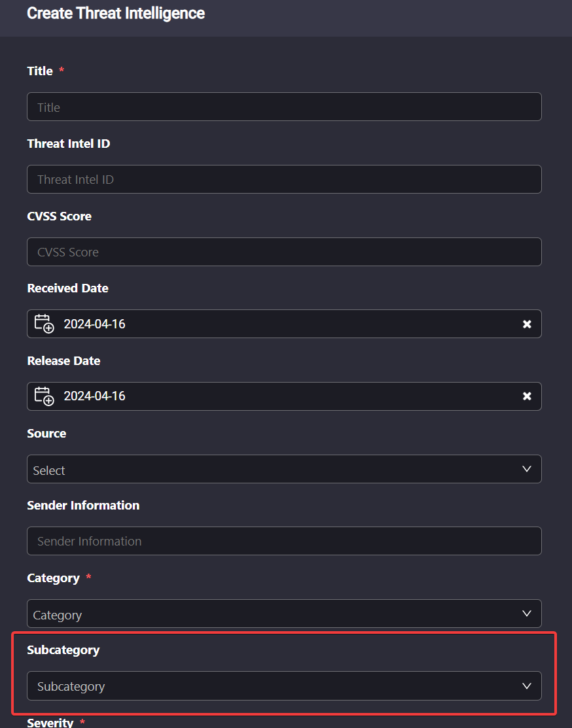Click the Source dropdown chevron arrow
The image size is (572, 728).
[x=526, y=469]
